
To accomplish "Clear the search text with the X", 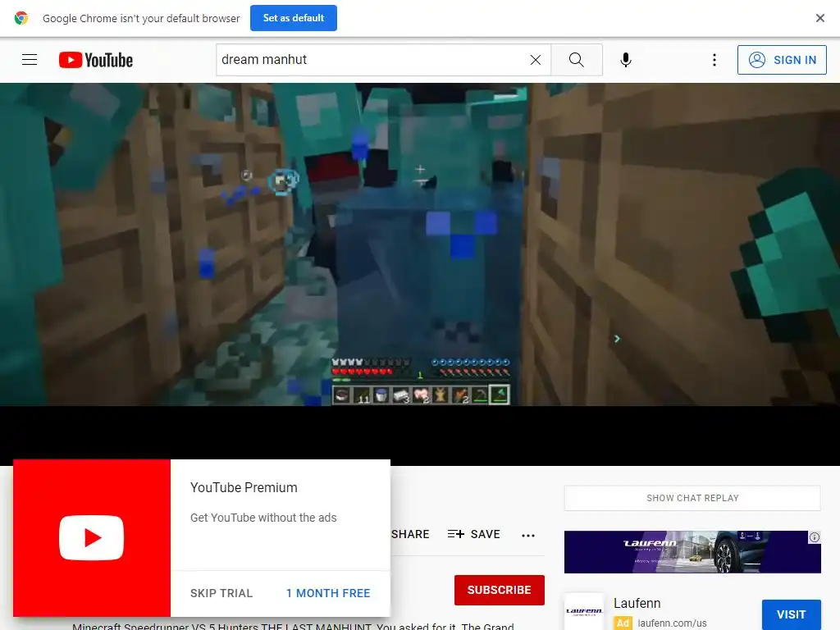I will click(x=535, y=60).
